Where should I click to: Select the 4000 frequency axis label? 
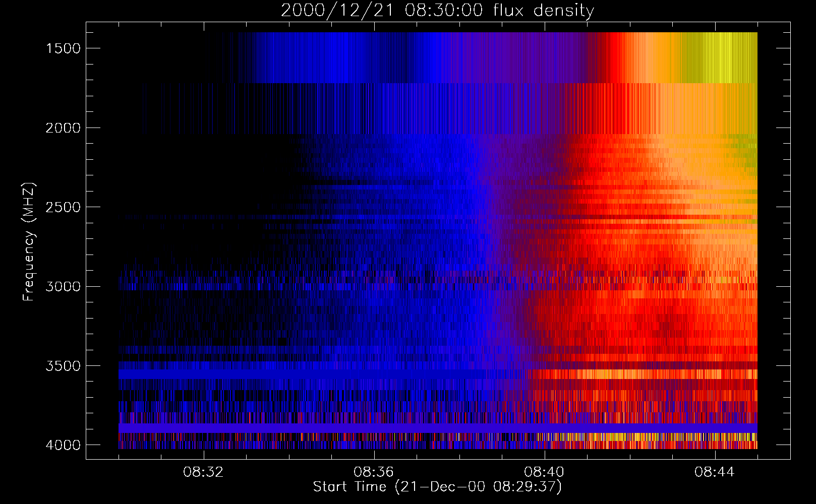(x=63, y=445)
